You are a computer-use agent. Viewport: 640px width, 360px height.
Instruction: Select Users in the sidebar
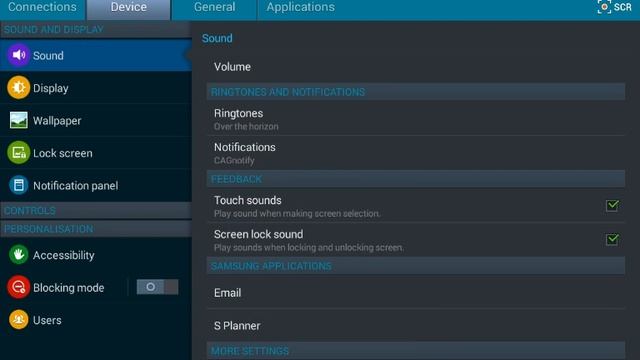tap(96, 320)
